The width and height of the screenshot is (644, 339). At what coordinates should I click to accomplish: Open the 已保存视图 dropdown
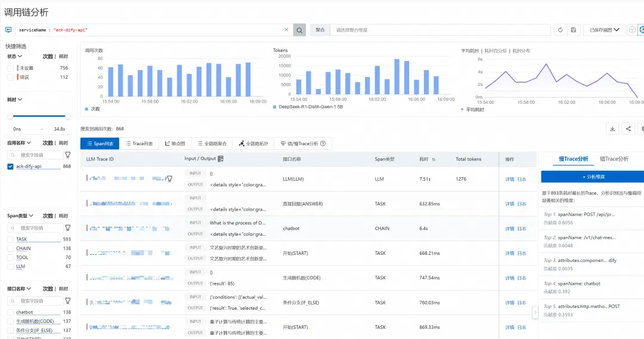604,30
